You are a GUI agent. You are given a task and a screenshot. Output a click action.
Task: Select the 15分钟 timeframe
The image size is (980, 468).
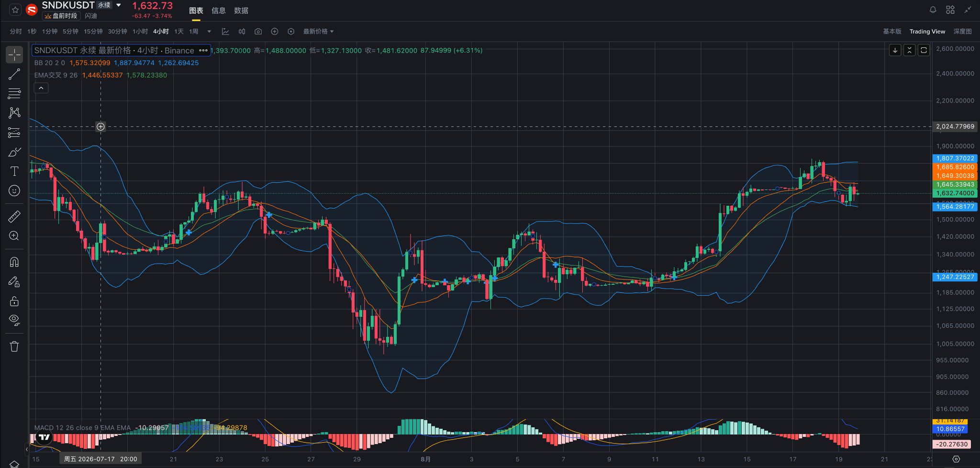pyautogui.click(x=93, y=32)
